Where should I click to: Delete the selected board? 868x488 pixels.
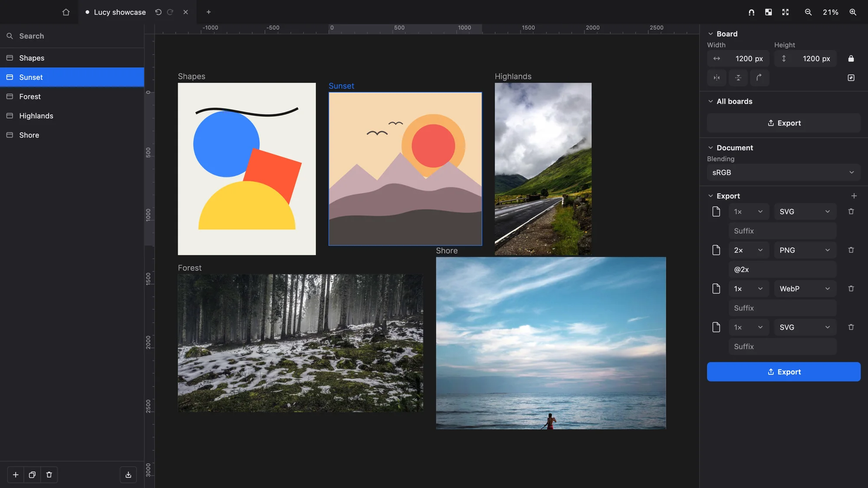click(x=49, y=475)
